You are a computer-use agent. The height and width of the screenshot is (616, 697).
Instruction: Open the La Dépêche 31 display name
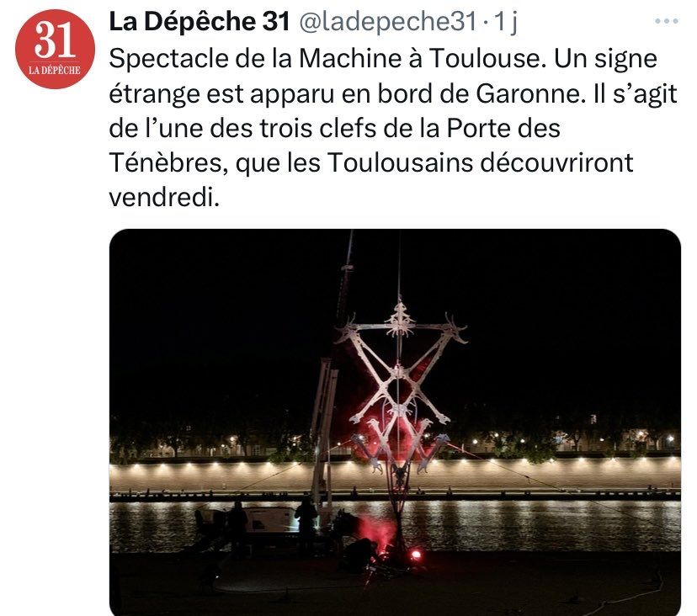[200, 21]
